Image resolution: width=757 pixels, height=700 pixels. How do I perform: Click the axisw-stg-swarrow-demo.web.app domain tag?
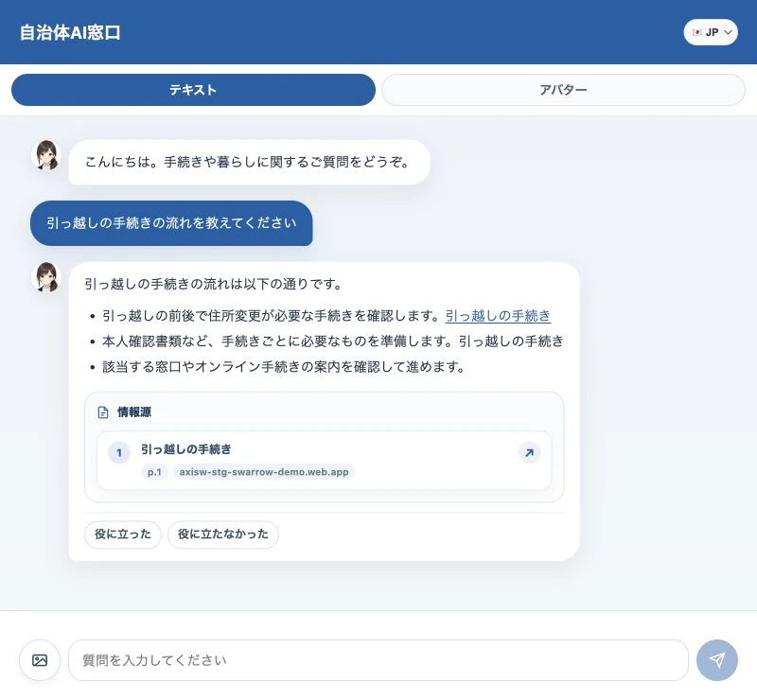point(264,472)
